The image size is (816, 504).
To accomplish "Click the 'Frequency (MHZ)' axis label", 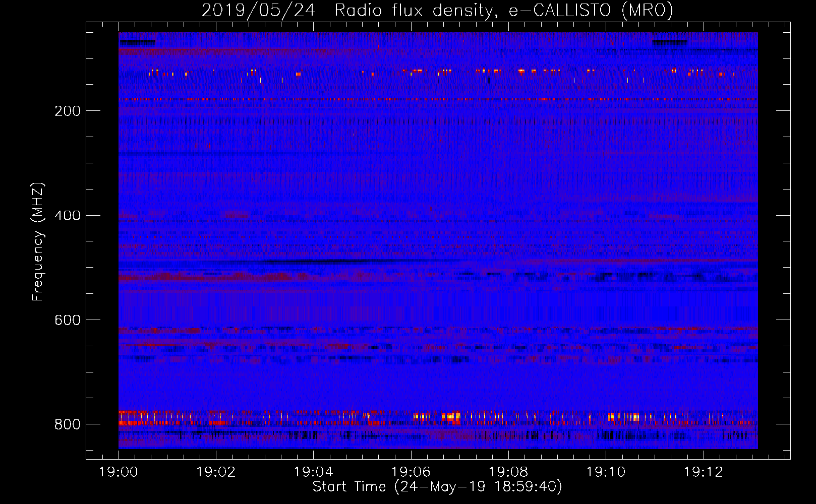I will 37,241.
